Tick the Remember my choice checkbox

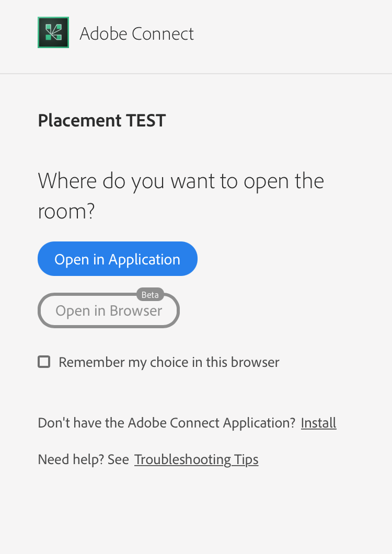pos(44,362)
